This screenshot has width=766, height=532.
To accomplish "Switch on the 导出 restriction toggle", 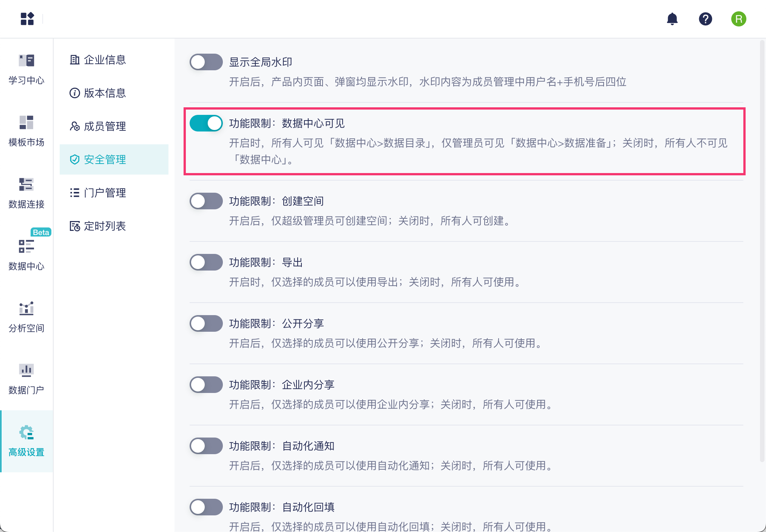I will tap(206, 262).
